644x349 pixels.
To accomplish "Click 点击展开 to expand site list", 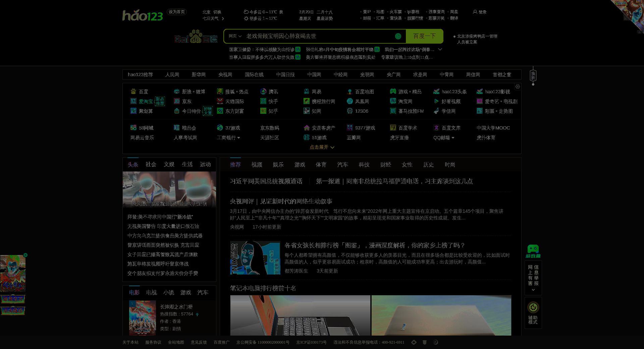I will coord(322,147).
